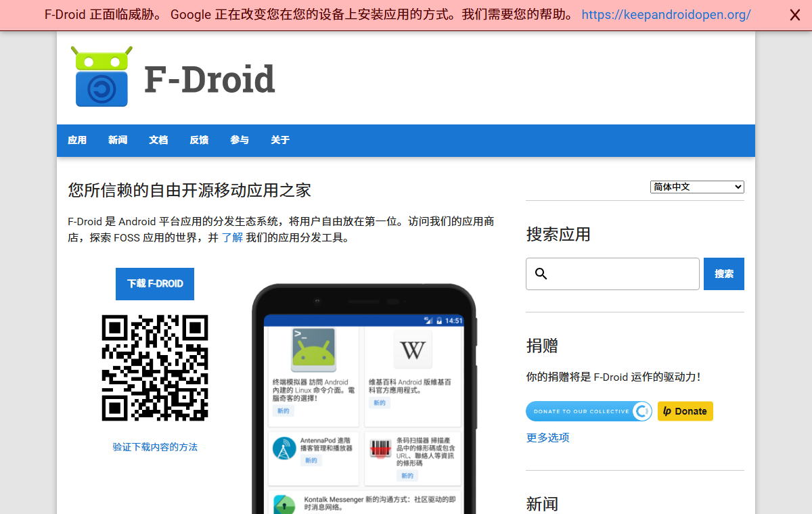
Task: Click the Wikipedia W icon in the phone screenshot
Action: (x=413, y=350)
